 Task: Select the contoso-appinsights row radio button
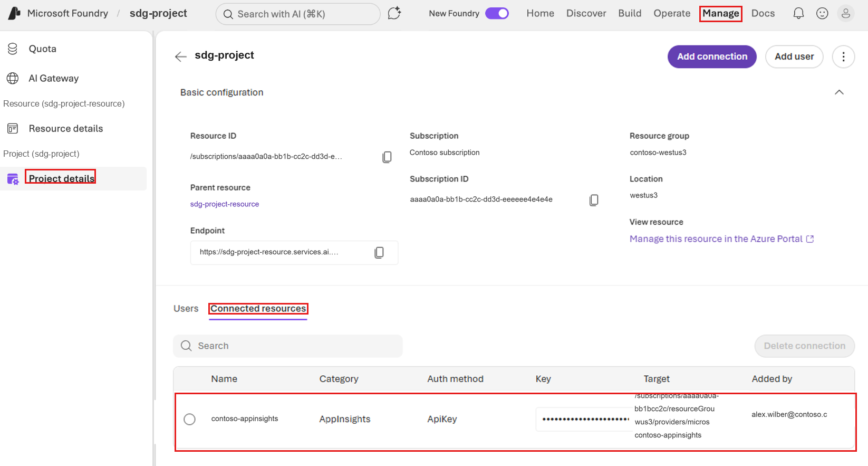189,419
